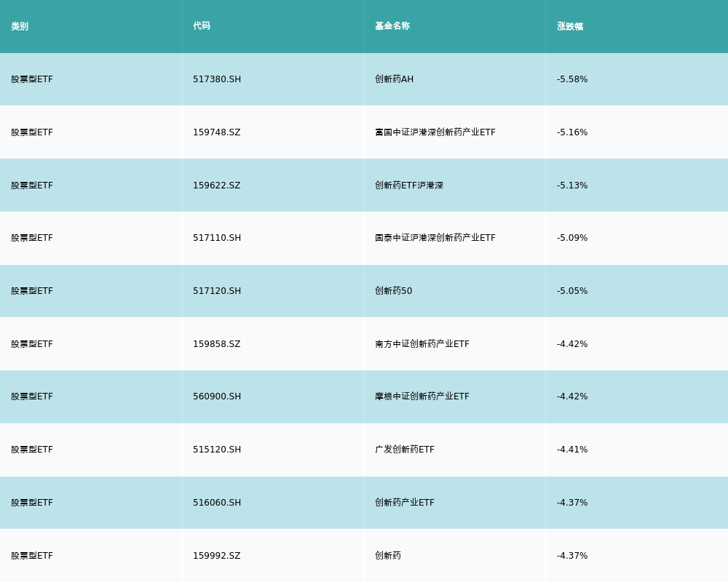Click fund name 创新药ETF沪港深

(x=409, y=186)
